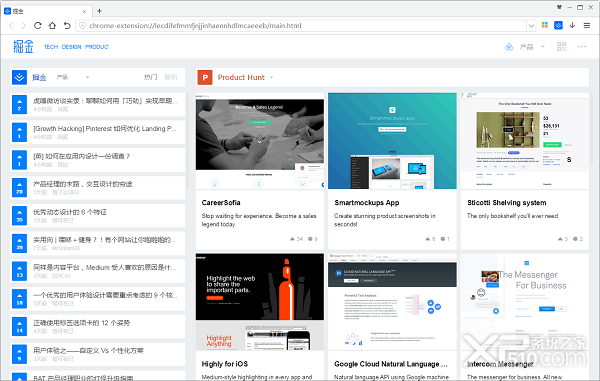Viewport: 600px width, 381px height.
Task: Reload the current page
Action: [38, 26]
